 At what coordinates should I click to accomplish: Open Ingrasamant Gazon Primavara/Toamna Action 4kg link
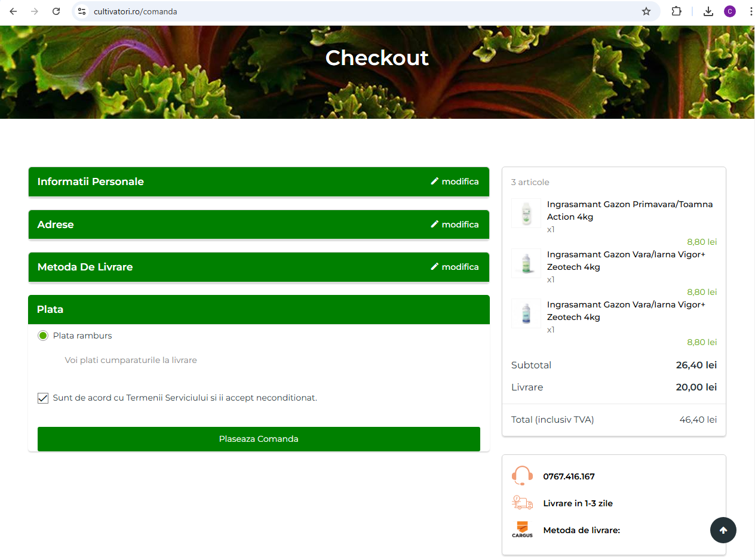tap(630, 210)
